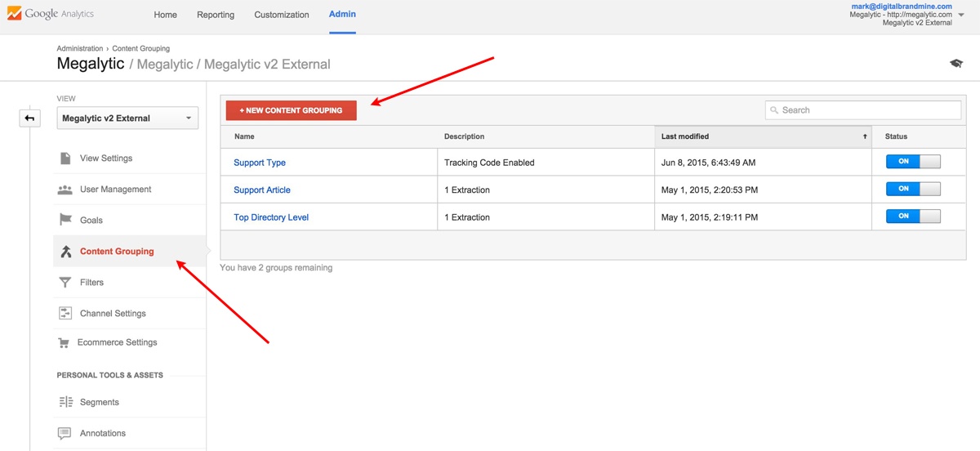Screen dimensions: 980x451
Task: Open the Megalytic v2 External view dropdown
Action: [x=127, y=118]
